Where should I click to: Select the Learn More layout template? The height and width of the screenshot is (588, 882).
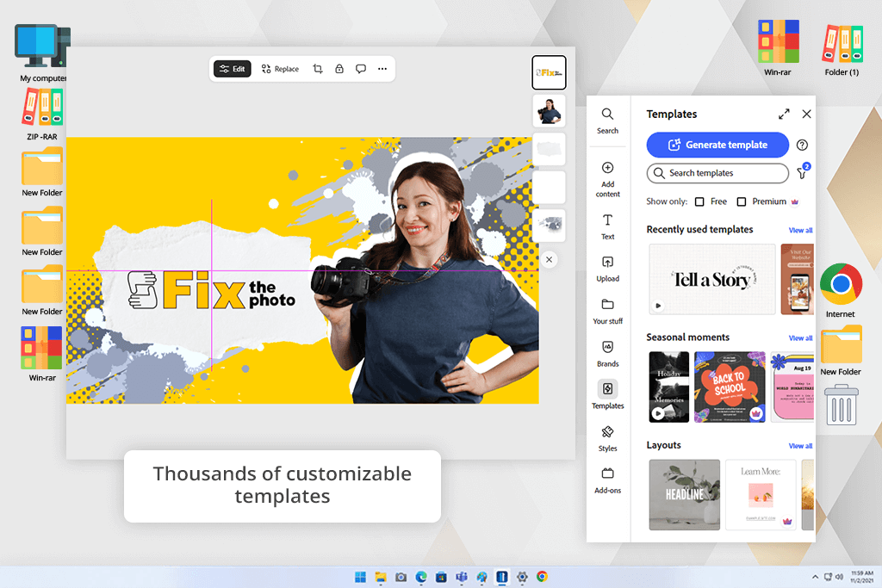click(x=761, y=495)
